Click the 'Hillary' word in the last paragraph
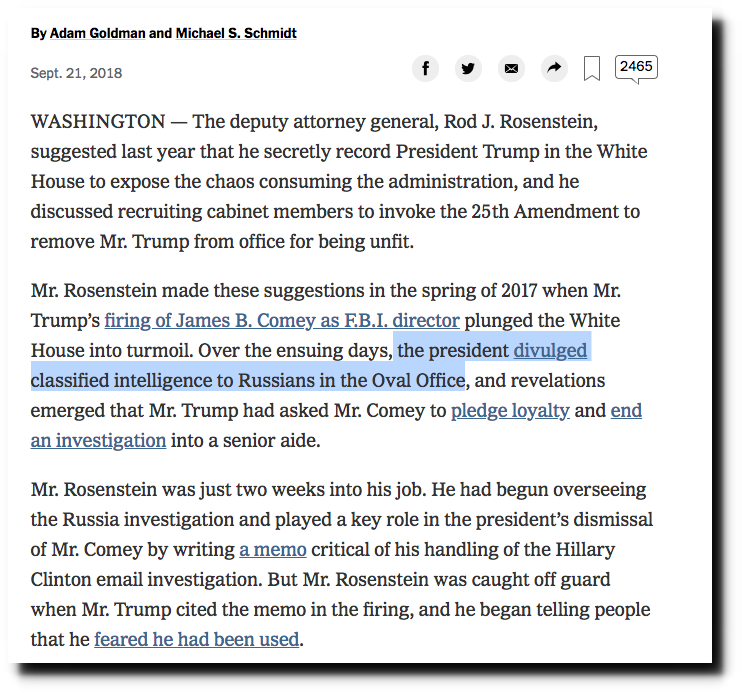Viewport: 742px width, 693px height. click(585, 550)
